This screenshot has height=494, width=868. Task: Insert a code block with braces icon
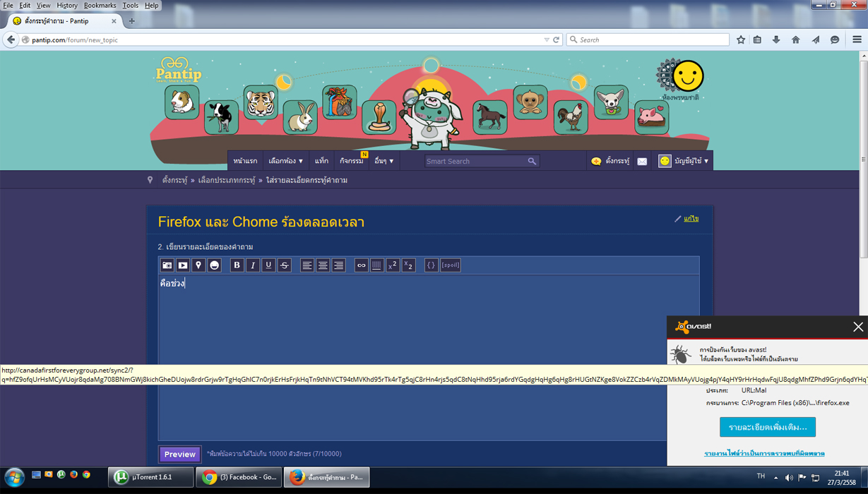tap(431, 265)
